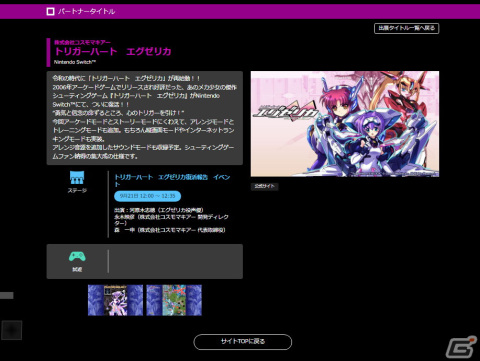Screen dimensions: 480x361
Task: Click the square icon beside パートナータイトル
Action: pos(50,12)
